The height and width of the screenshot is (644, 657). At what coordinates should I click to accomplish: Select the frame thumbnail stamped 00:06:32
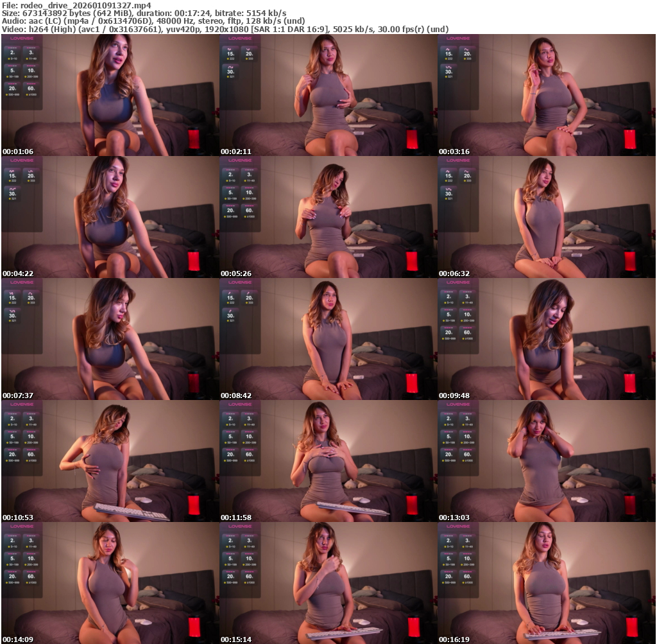point(547,217)
